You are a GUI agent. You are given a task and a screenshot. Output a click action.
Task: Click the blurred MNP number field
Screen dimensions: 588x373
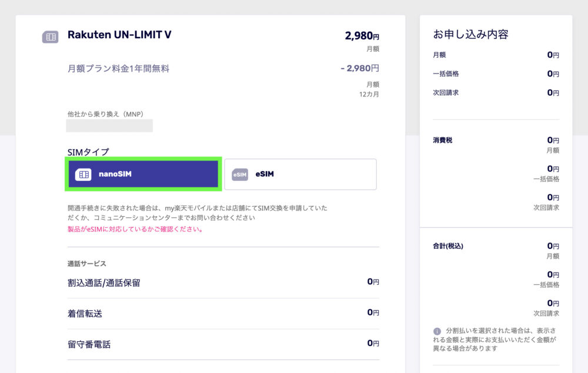coord(109,126)
